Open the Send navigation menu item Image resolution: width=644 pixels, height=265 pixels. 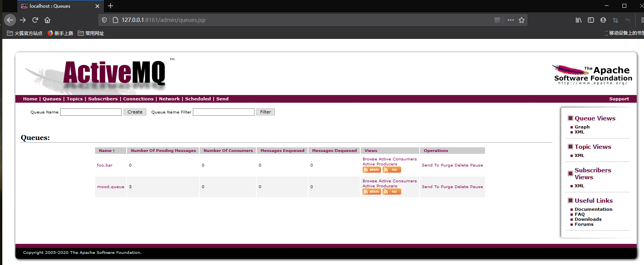222,99
